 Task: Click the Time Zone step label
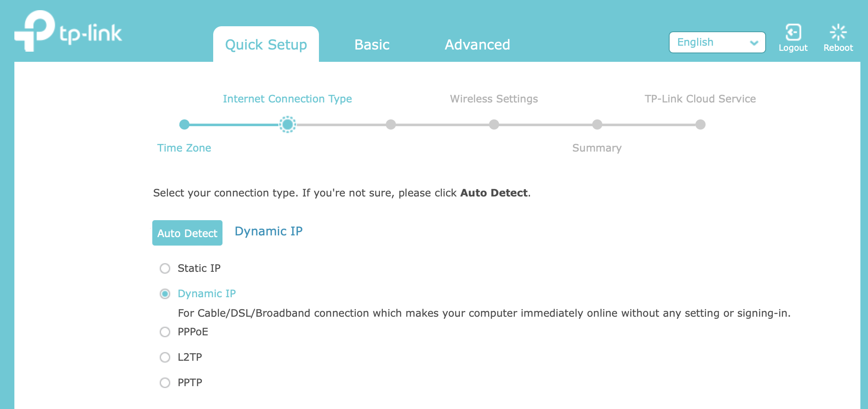tap(184, 148)
